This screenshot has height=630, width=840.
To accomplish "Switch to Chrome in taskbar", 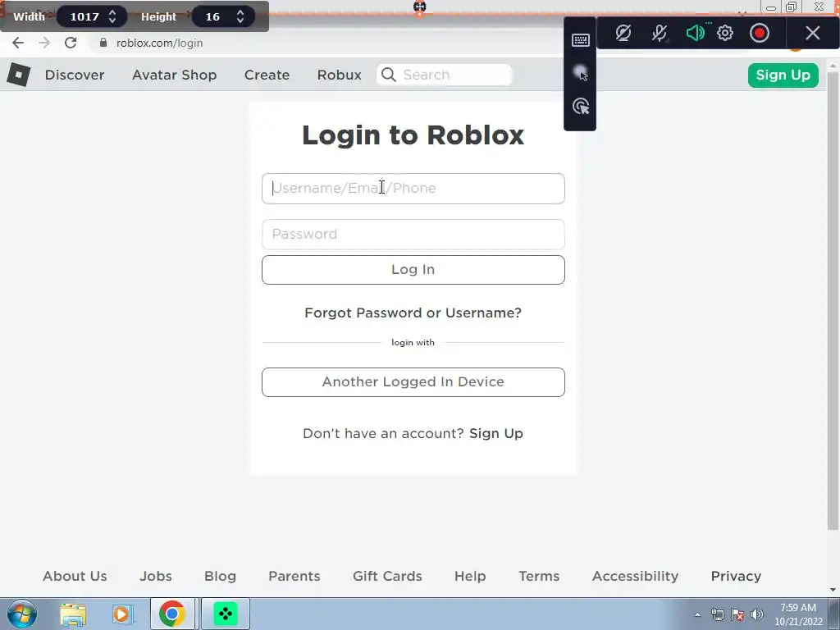I will tap(172, 614).
